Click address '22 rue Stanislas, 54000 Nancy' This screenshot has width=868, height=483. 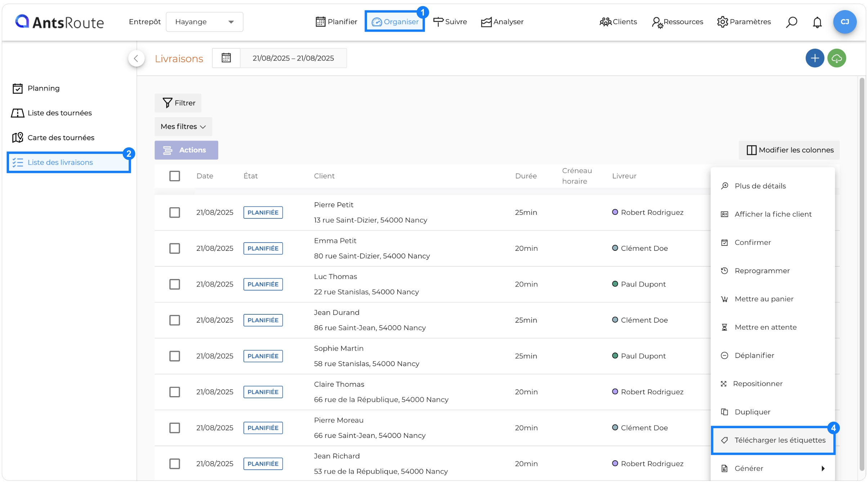[366, 292]
